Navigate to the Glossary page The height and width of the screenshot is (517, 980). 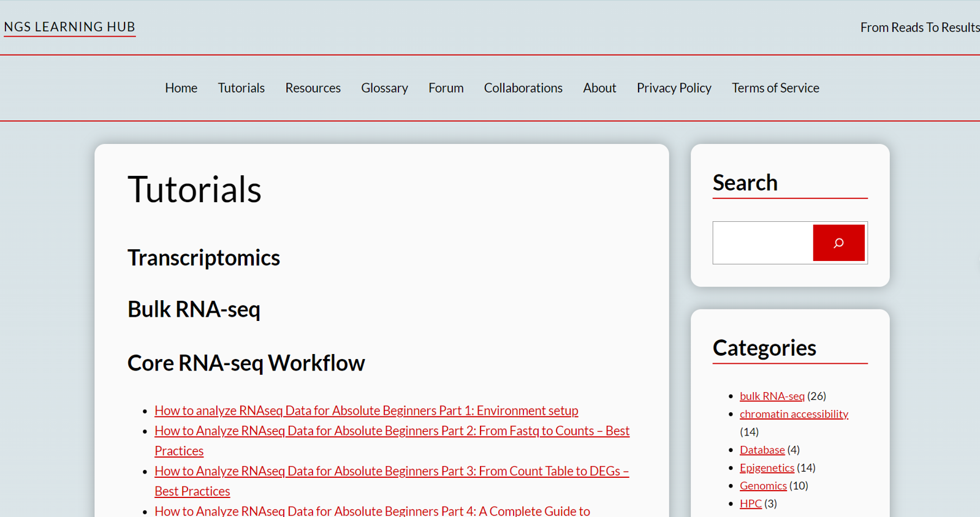(x=384, y=88)
